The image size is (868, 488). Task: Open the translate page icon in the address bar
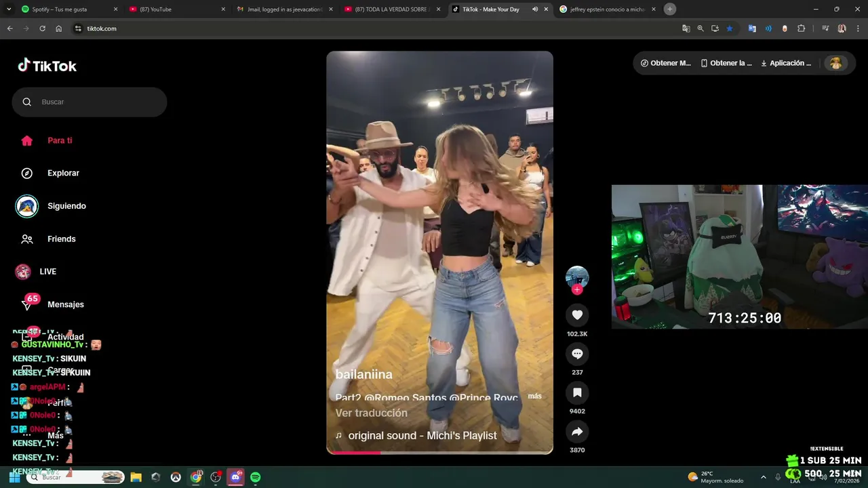point(686,28)
